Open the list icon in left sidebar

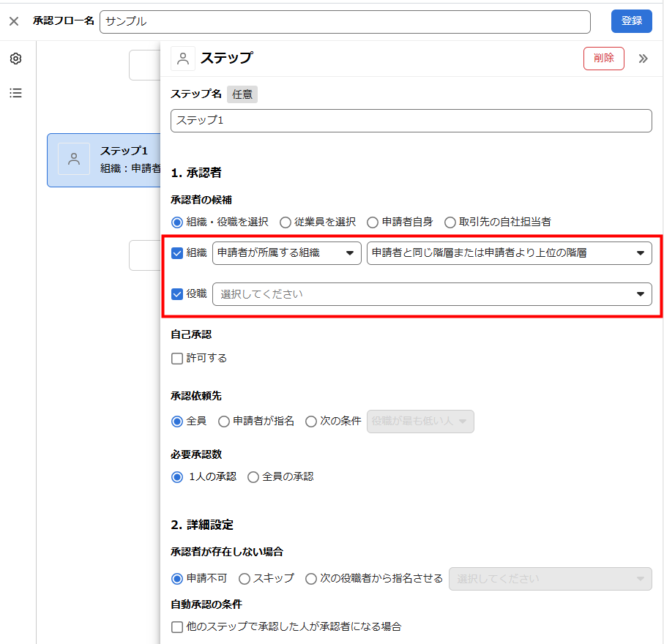coord(15,93)
